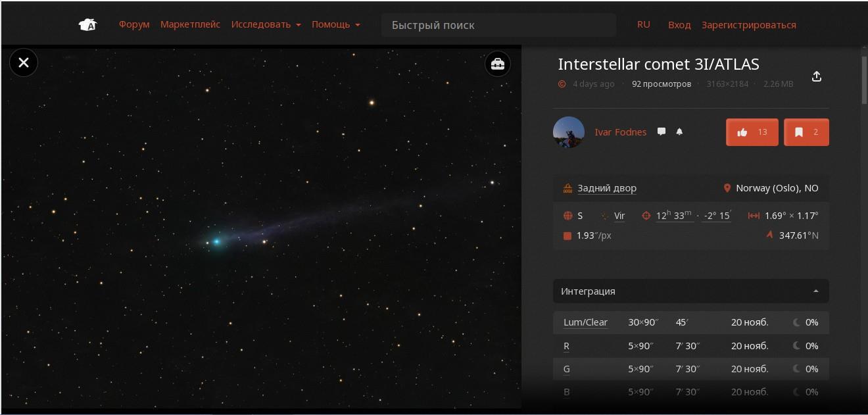Click the Зарегистрироваться link
Screen dimensions: 868x415
click(x=749, y=25)
